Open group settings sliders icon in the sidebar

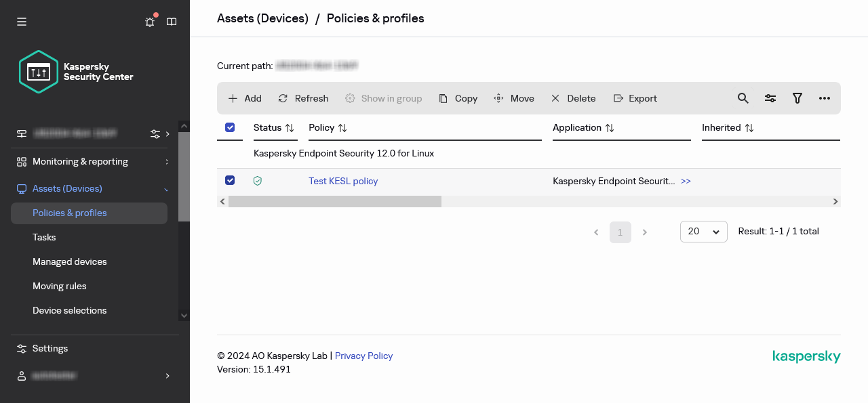pos(155,133)
